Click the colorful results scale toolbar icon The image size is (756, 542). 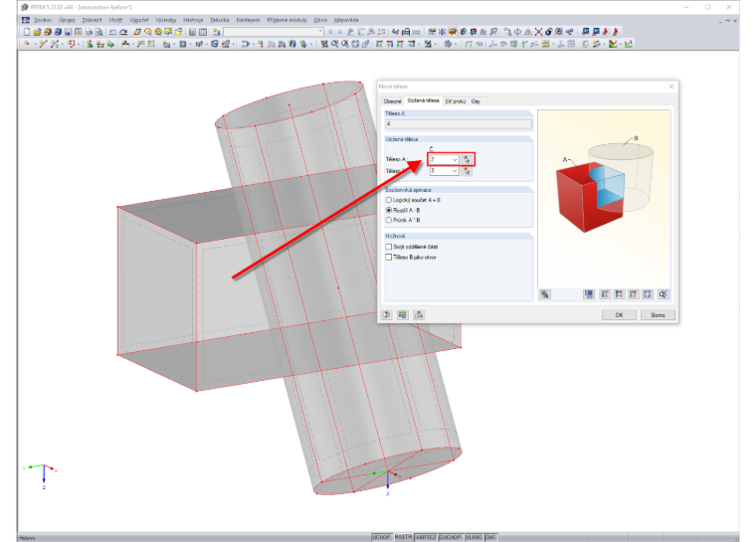[613, 44]
